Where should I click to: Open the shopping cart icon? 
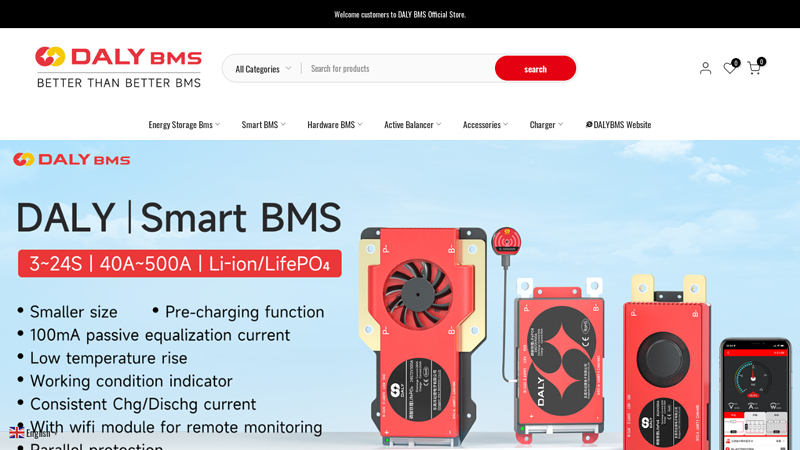[x=754, y=68]
